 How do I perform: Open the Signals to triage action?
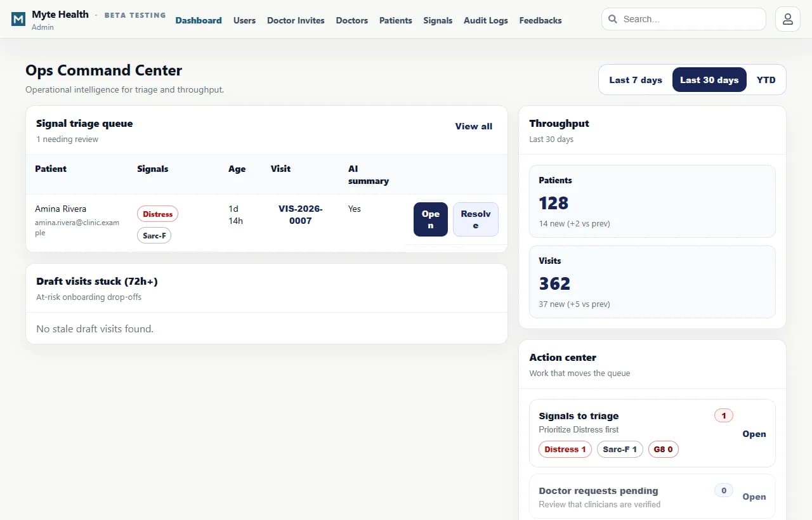tap(754, 434)
